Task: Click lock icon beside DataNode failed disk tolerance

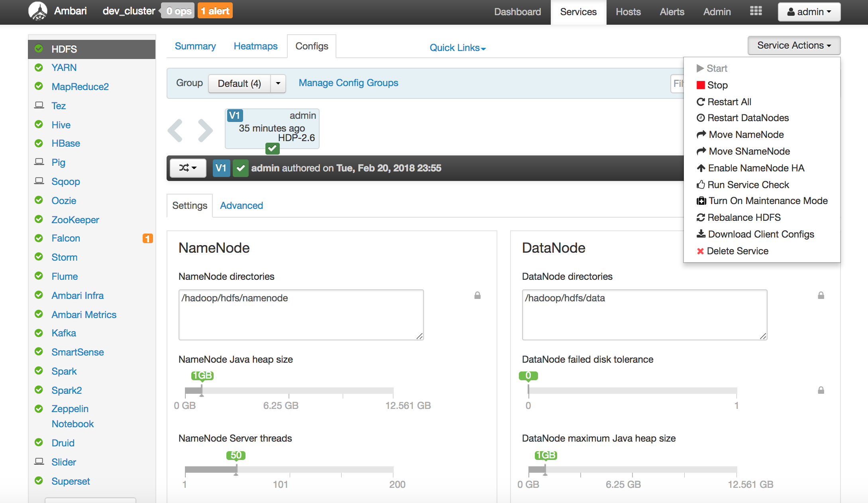Action: [821, 390]
